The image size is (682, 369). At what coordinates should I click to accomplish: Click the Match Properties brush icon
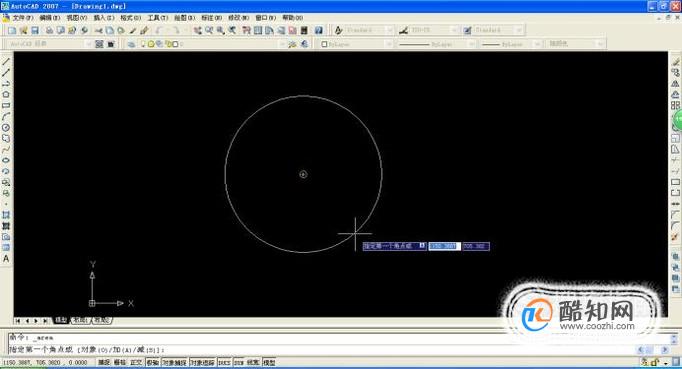point(144,30)
